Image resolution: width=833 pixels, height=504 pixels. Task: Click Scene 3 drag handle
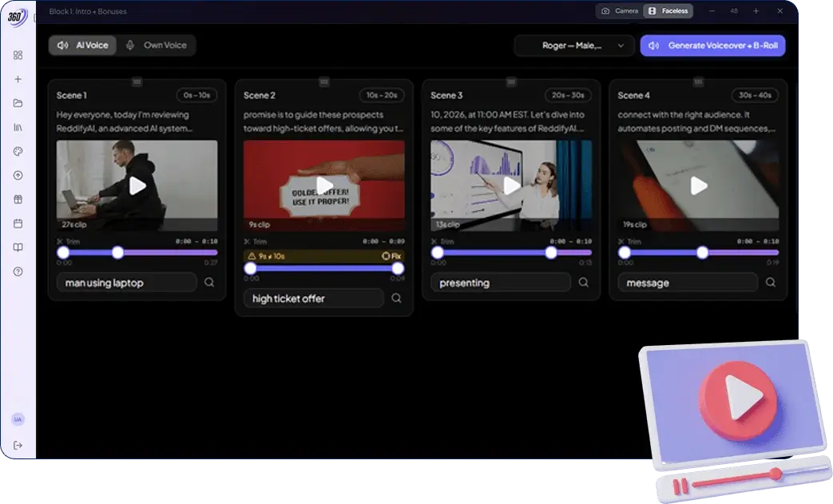pyautogui.click(x=511, y=81)
